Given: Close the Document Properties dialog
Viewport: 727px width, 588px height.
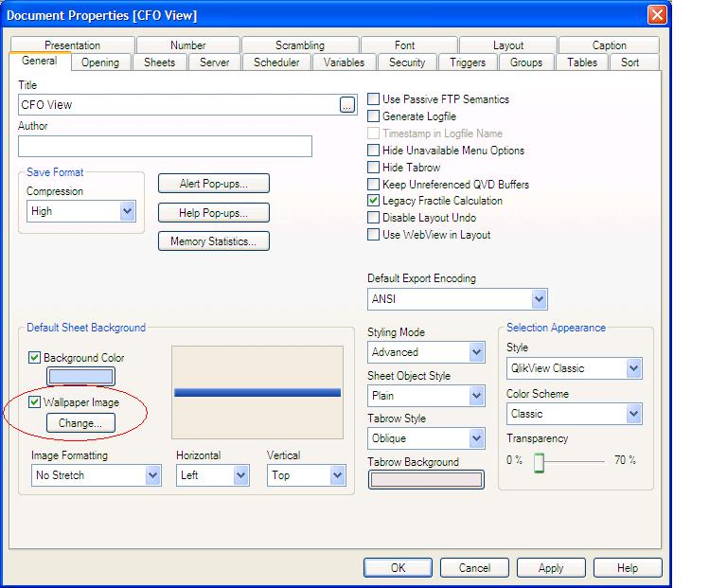Looking at the screenshot, I should pyautogui.click(x=657, y=15).
